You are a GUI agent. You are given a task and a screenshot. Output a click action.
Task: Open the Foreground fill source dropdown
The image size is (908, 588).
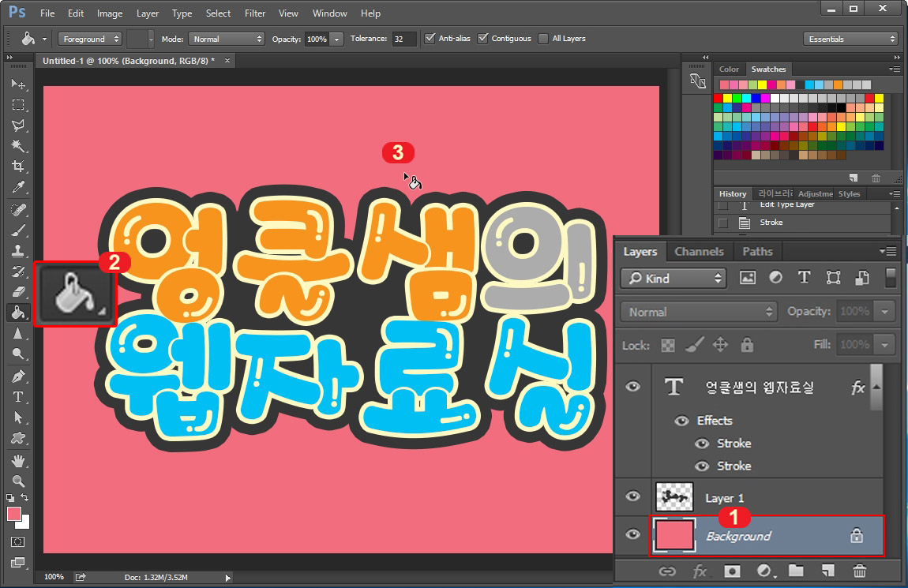[90, 39]
